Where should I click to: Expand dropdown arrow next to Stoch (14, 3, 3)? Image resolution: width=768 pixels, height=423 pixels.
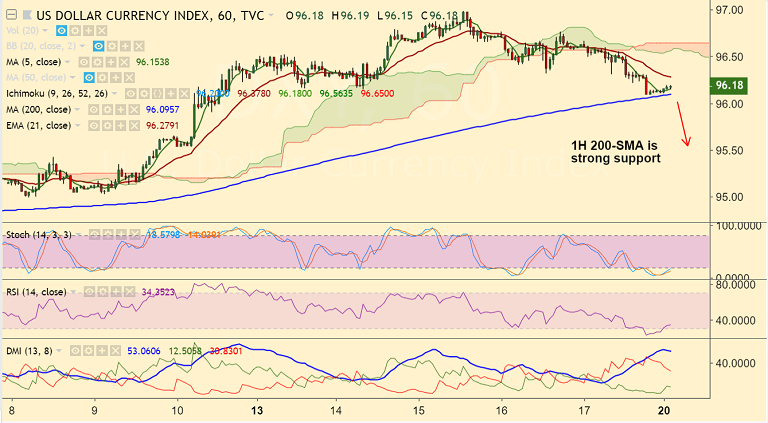pyautogui.click(x=78, y=235)
